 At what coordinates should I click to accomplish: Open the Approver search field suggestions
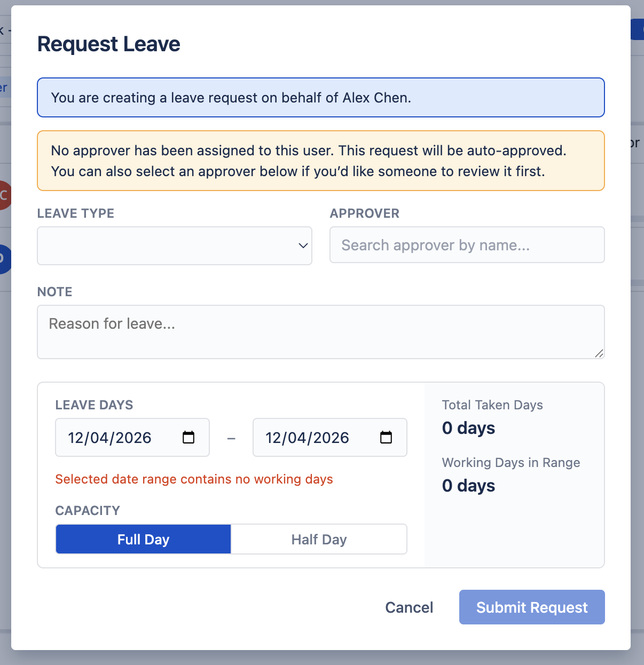[x=467, y=245]
